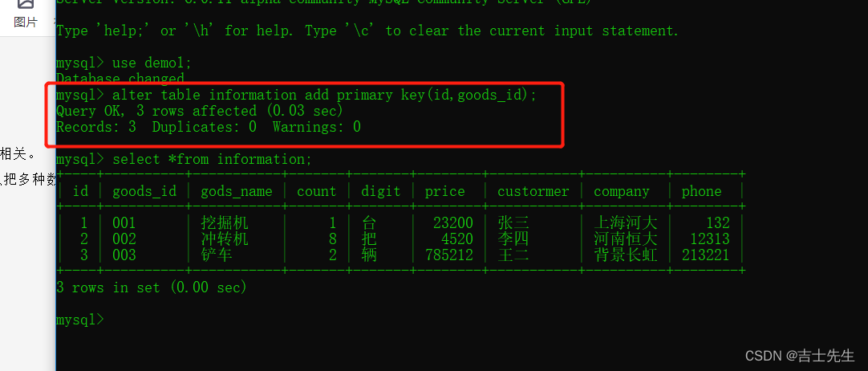The width and height of the screenshot is (868, 371).
Task: Click the '3 rows in set (0.00 sec)' line
Action: [x=152, y=287]
